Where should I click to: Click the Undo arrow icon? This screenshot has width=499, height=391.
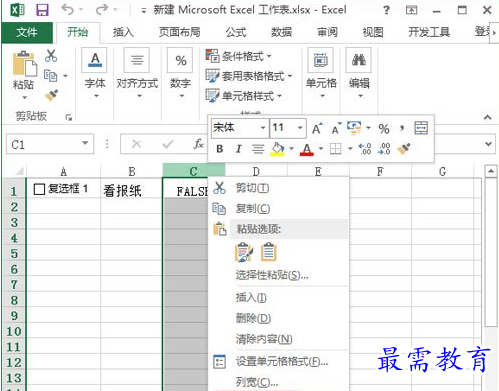point(67,10)
